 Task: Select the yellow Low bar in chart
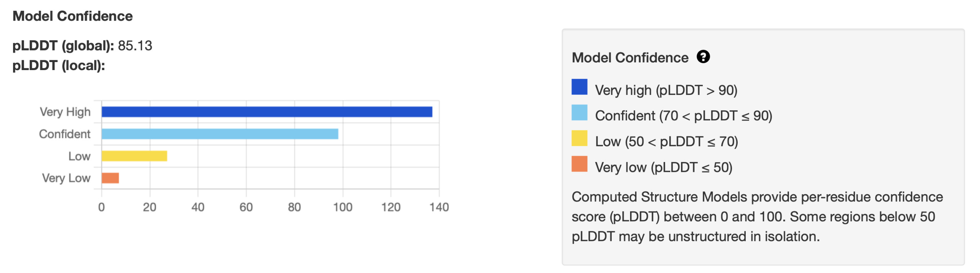pos(134,156)
